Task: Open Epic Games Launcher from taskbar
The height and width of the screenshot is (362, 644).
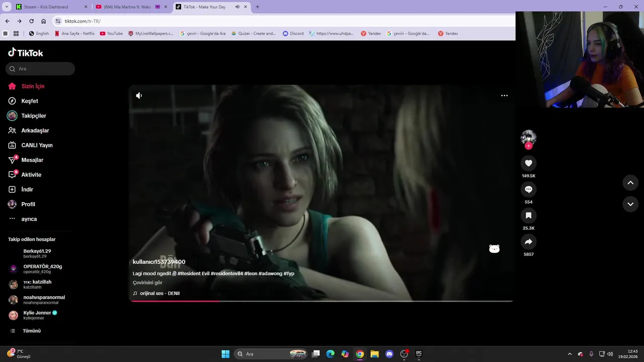Action: (x=419, y=354)
